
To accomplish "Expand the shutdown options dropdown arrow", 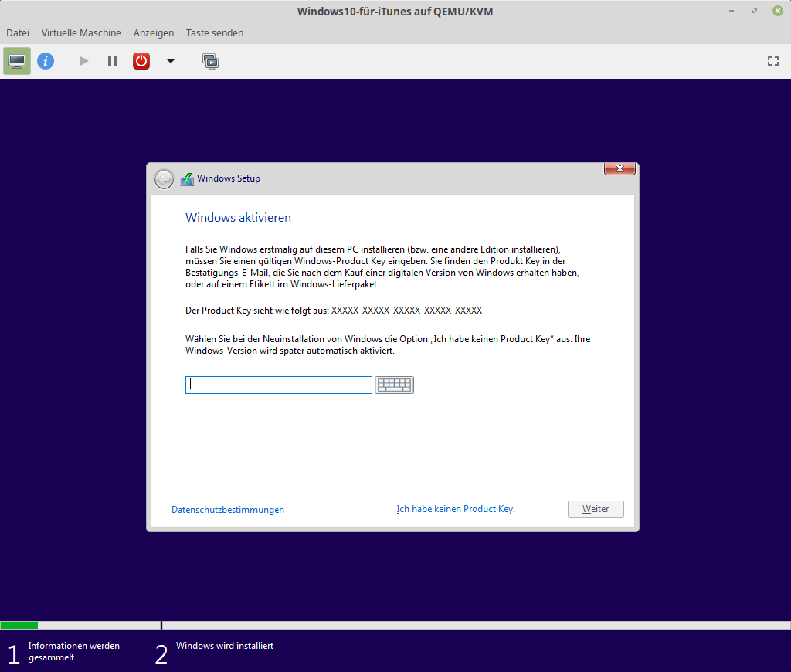I will coord(171,61).
